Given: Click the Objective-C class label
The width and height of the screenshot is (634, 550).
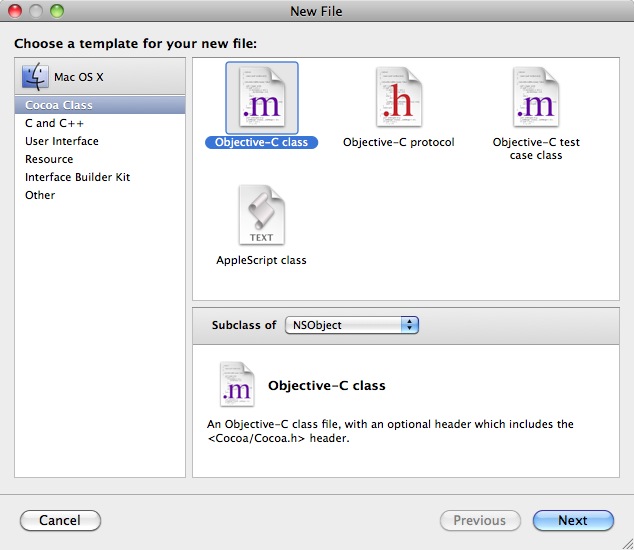Looking at the screenshot, I should point(261,142).
